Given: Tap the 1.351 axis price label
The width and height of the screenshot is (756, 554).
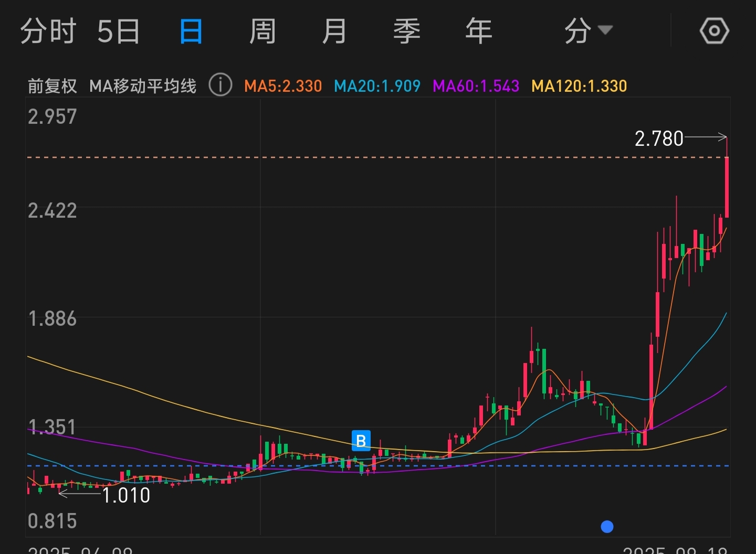Looking at the screenshot, I should [52, 427].
